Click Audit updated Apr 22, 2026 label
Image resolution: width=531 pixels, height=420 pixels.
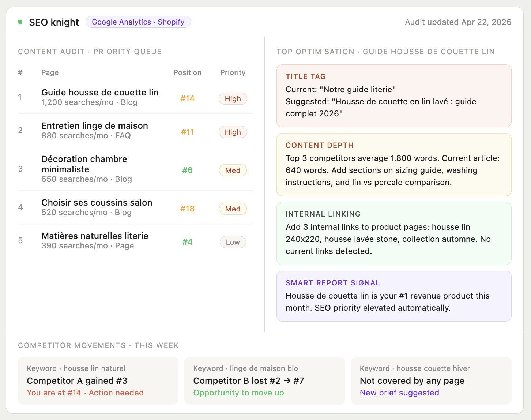click(458, 22)
